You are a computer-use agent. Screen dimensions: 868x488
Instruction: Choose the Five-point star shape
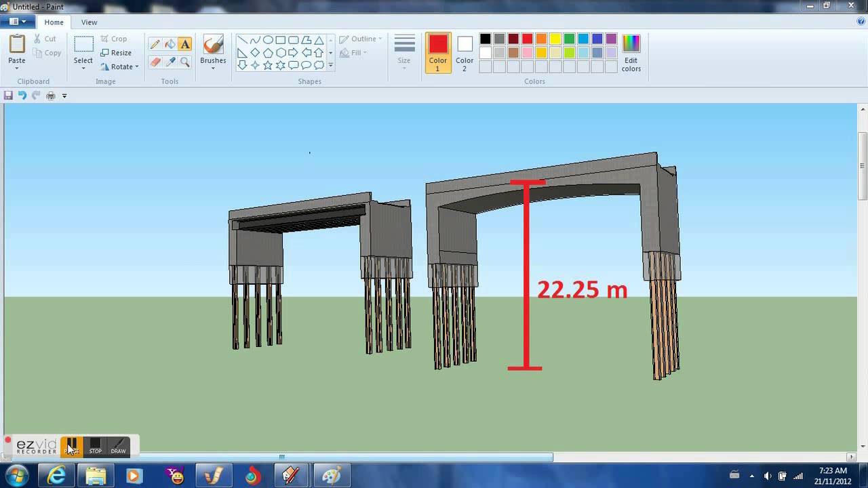[x=268, y=66]
